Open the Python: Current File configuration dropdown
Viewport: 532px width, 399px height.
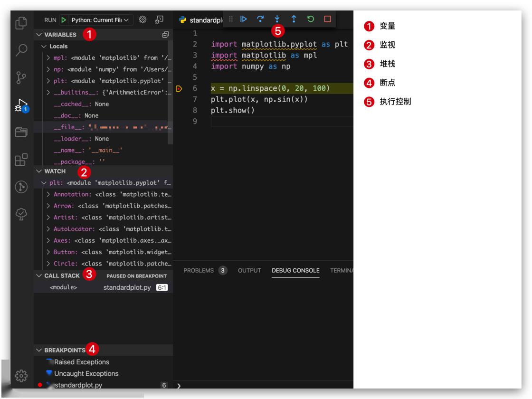pyautogui.click(x=99, y=20)
